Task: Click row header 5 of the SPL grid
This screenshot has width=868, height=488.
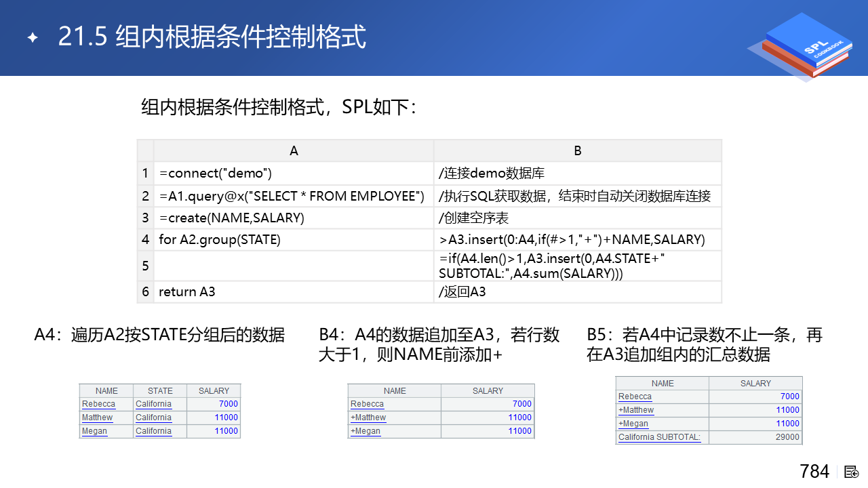Action: 145,266
